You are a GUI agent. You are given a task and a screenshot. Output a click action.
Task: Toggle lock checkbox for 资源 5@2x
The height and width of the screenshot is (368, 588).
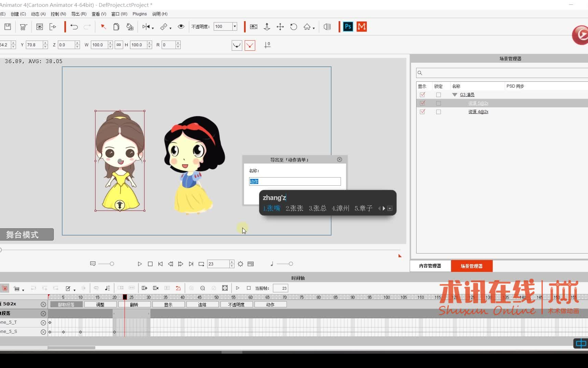coord(439,103)
